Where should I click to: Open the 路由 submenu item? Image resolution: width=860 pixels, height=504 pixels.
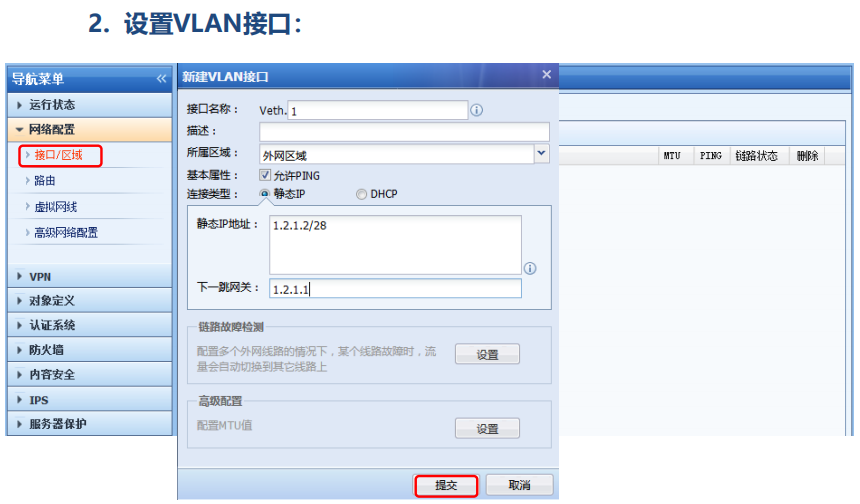[x=45, y=180]
